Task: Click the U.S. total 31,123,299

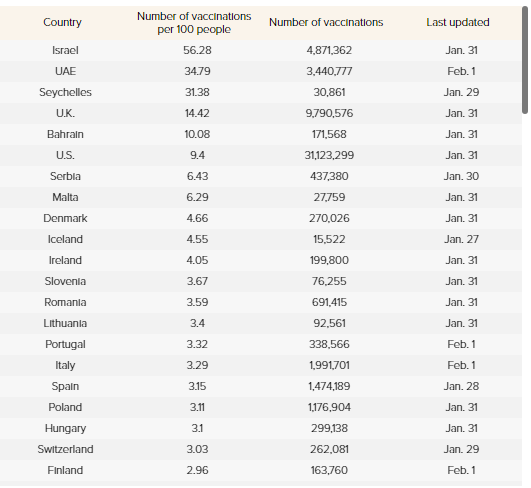Action: click(x=329, y=155)
